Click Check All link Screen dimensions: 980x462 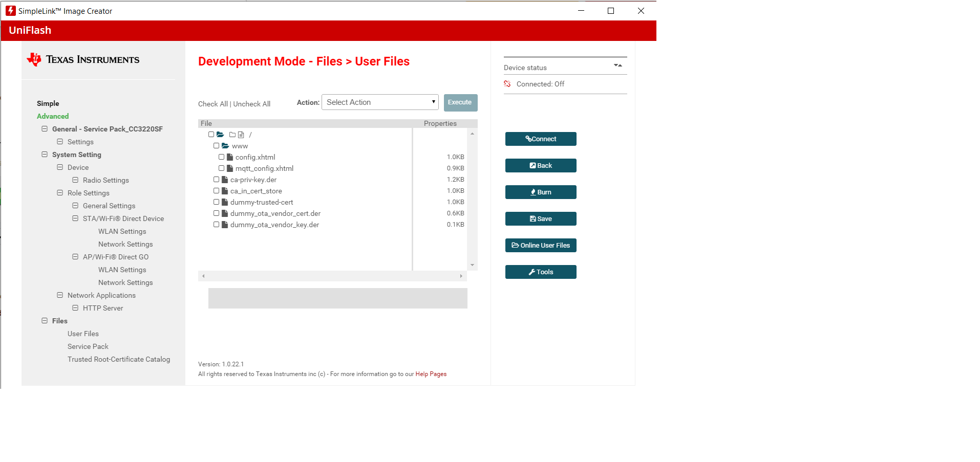coord(213,104)
